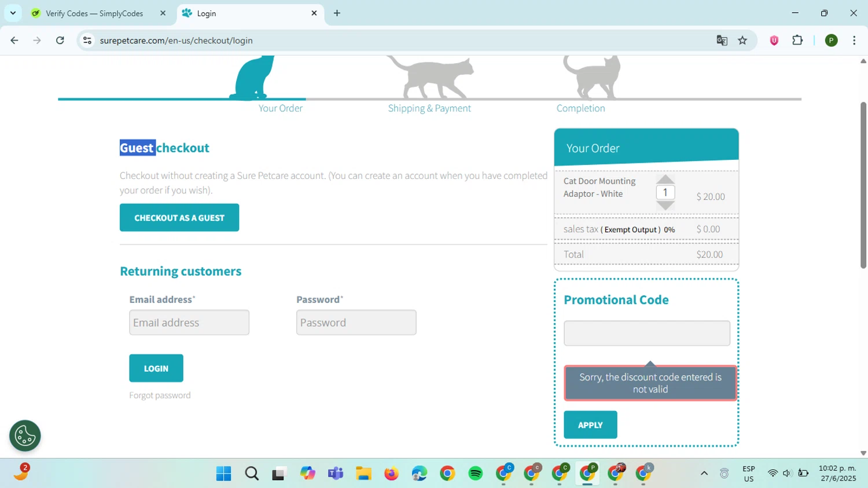The image size is (868, 488).
Task: Click Checkout as a Guest button
Action: click(x=179, y=218)
